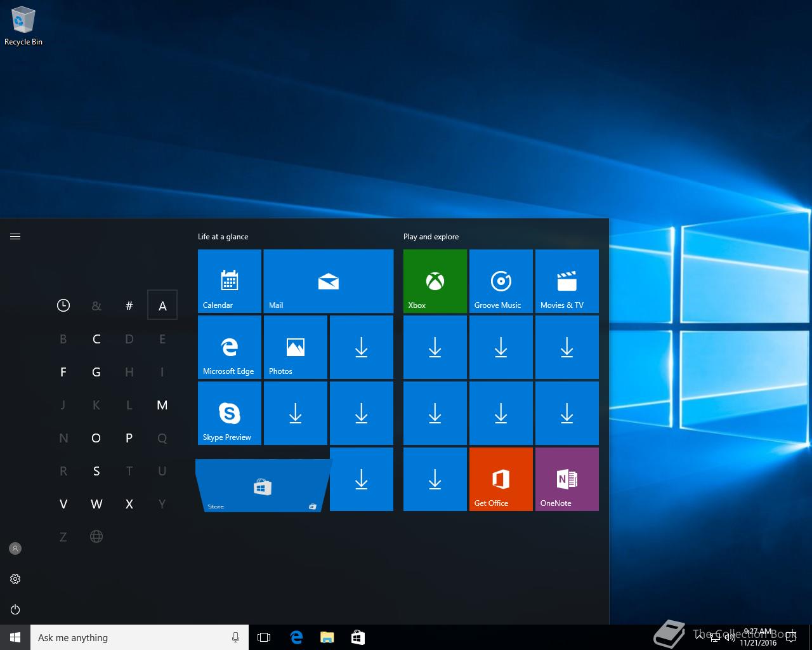Click the Play and explore group title
Image resolution: width=812 pixels, height=650 pixels.
click(431, 237)
